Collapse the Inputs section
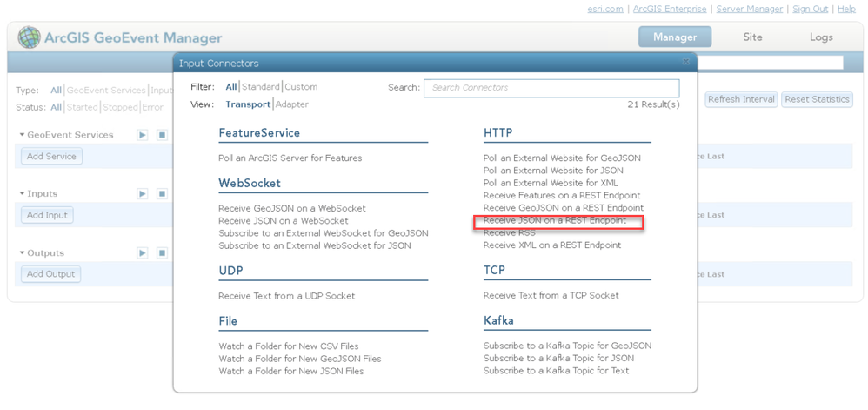The image size is (868, 410). click(23, 193)
